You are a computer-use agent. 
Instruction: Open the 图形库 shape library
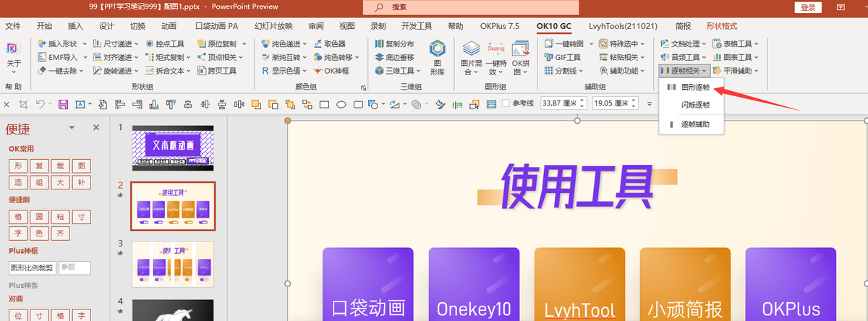[437, 58]
